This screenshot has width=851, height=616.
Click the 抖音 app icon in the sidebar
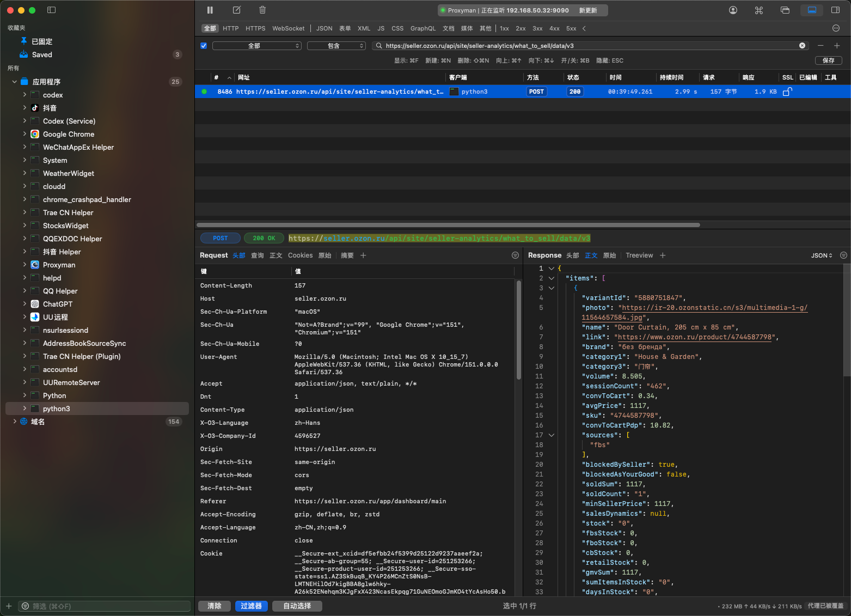click(x=35, y=108)
